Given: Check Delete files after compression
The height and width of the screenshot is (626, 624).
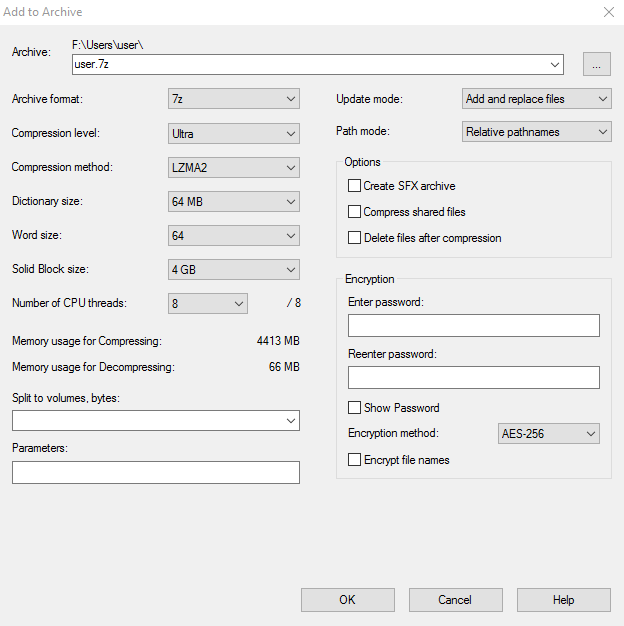Looking at the screenshot, I should 354,238.
